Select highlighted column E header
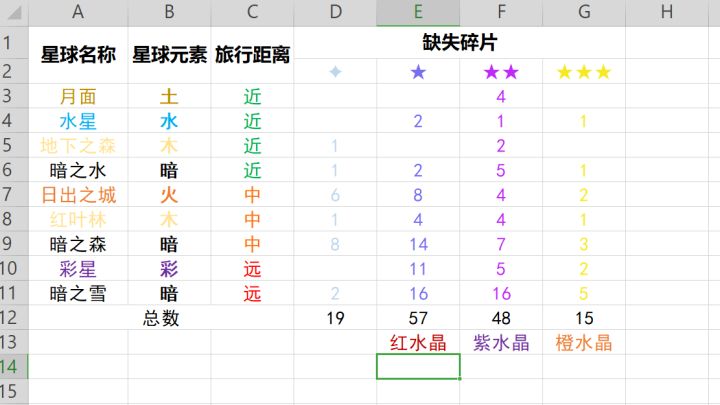This screenshot has width=720, height=405. tap(418, 12)
